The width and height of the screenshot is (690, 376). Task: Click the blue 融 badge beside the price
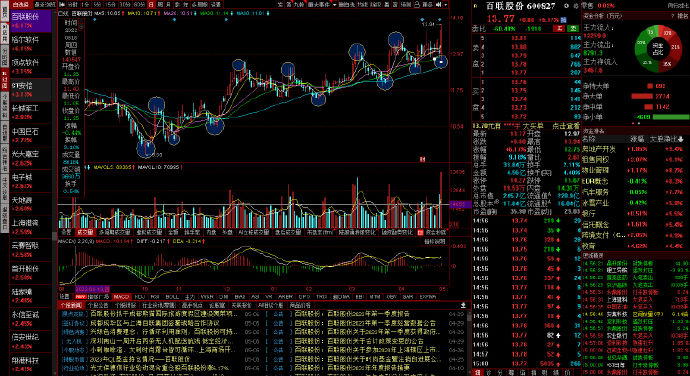coord(563,20)
